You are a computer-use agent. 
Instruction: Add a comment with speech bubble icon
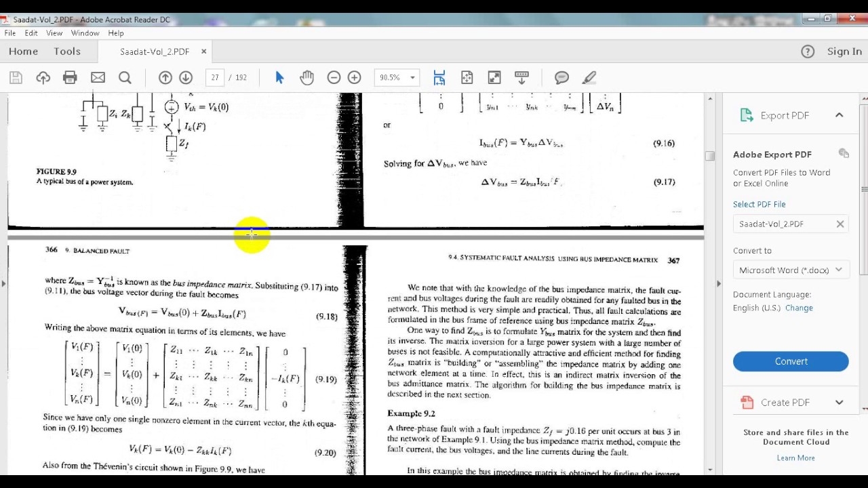coord(561,78)
